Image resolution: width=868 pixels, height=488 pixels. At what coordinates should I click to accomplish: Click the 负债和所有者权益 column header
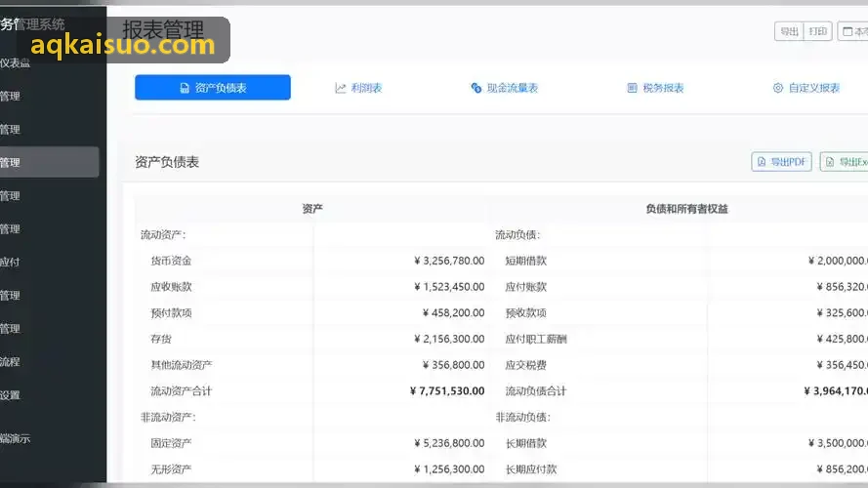(x=687, y=209)
